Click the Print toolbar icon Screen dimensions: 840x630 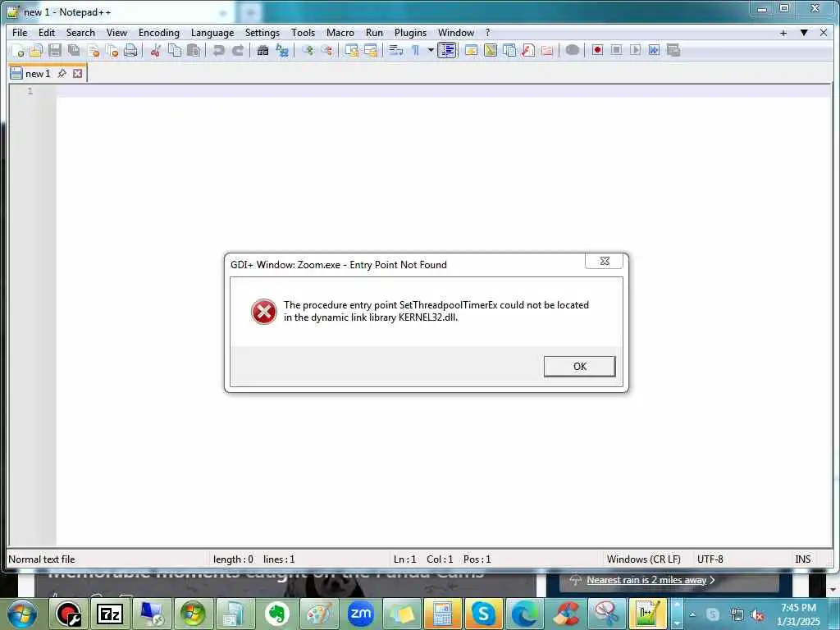tap(130, 50)
